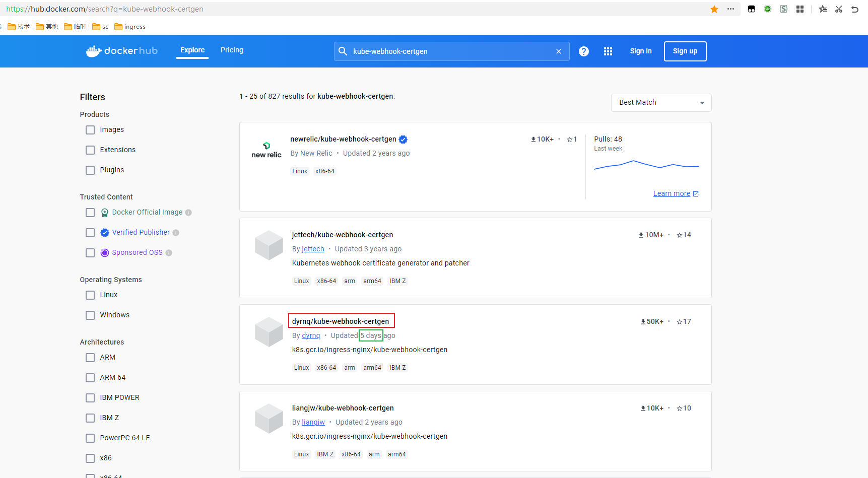Click the green circle extension icon
This screenshot has width=868, height=478.
[x=768, y=9]
